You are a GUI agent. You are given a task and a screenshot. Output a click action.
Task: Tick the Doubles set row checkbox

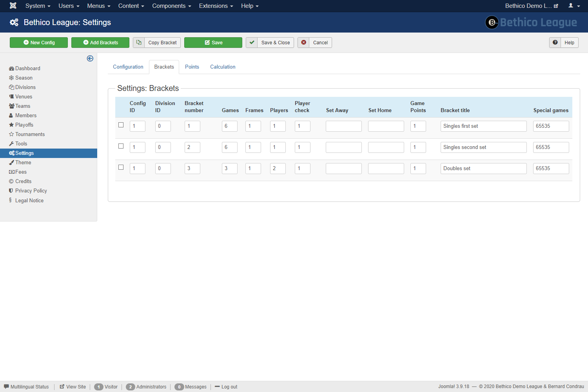[x=121, y=167]
